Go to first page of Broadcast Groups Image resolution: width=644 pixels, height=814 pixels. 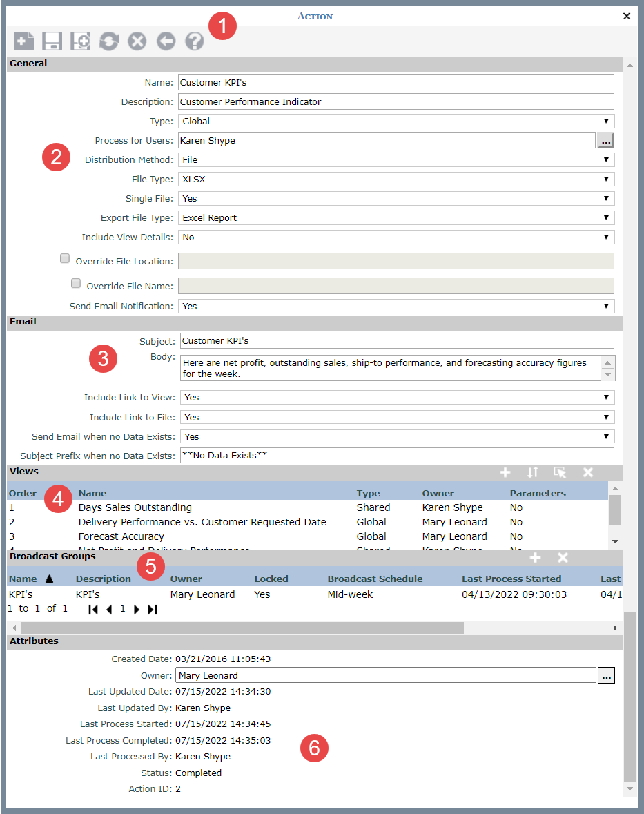pyautogui.click(x=93, y=610)
